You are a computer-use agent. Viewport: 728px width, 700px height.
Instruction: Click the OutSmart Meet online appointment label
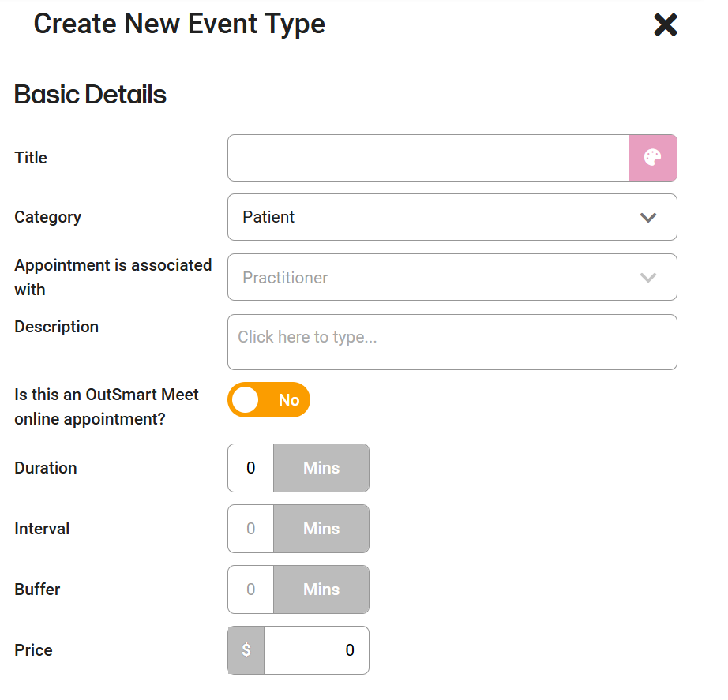pyautogui.click(x=107, y=406)
